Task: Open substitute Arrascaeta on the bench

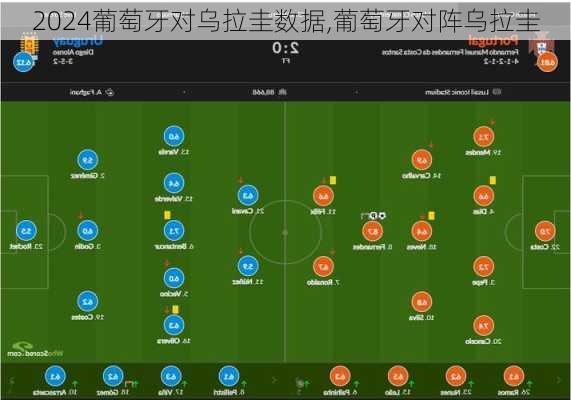Action: click(55, 381)
